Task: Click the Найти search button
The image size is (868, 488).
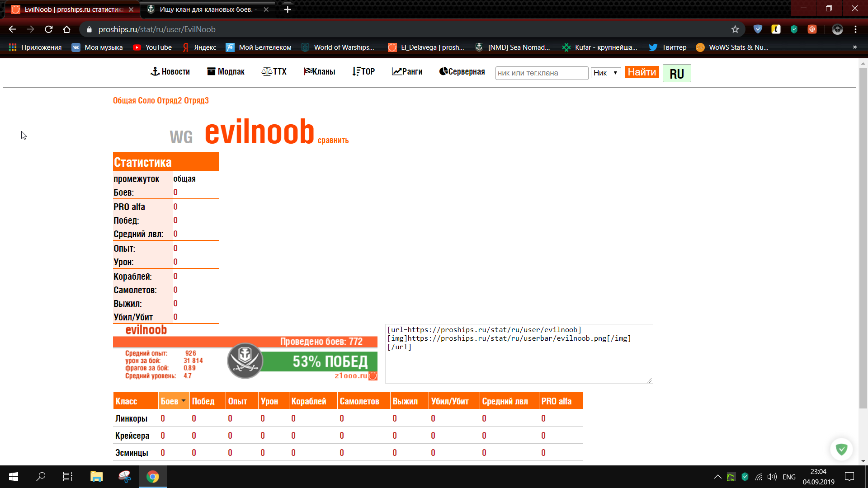Action: [642, 72]
